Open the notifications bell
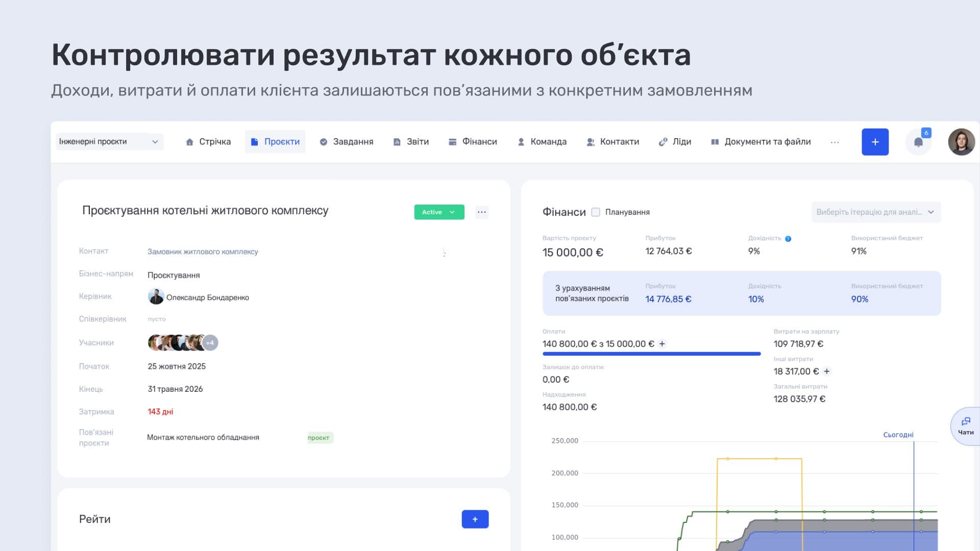The width and height of the screenshot is (980, 551). click(x=918, y=142)
